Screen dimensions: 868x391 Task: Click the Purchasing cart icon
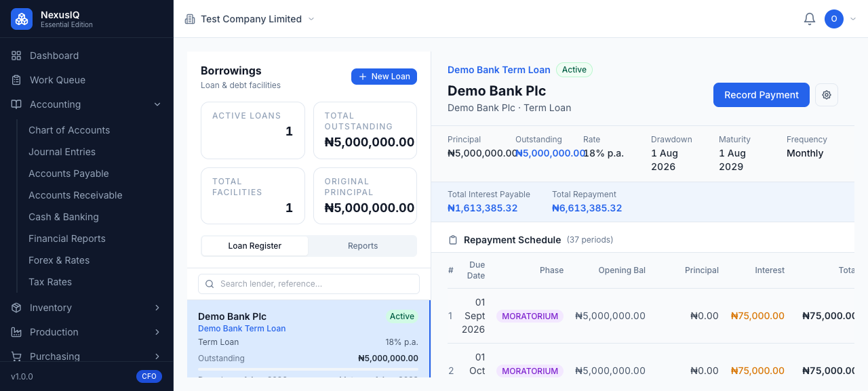pyautogui.click(x=16, y=356)
